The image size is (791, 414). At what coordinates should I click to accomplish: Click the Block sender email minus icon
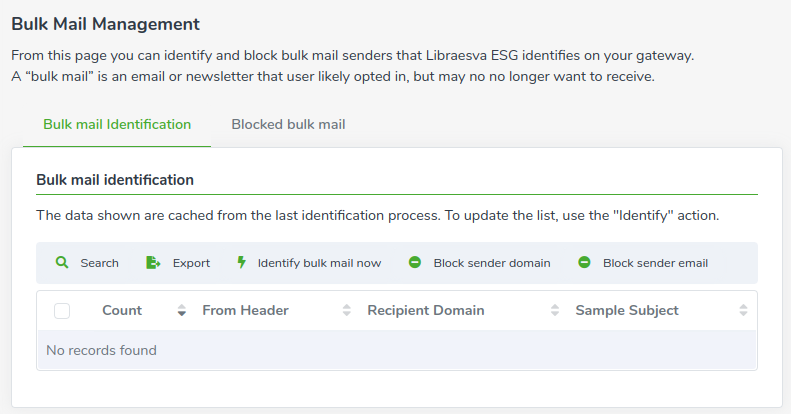click(x=584, y=262)
